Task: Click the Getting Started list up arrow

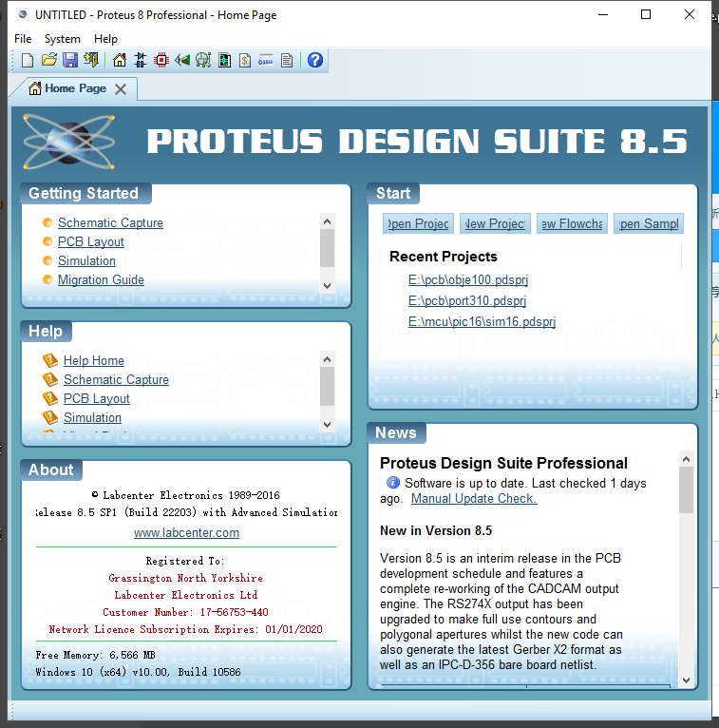Action: 327,221
